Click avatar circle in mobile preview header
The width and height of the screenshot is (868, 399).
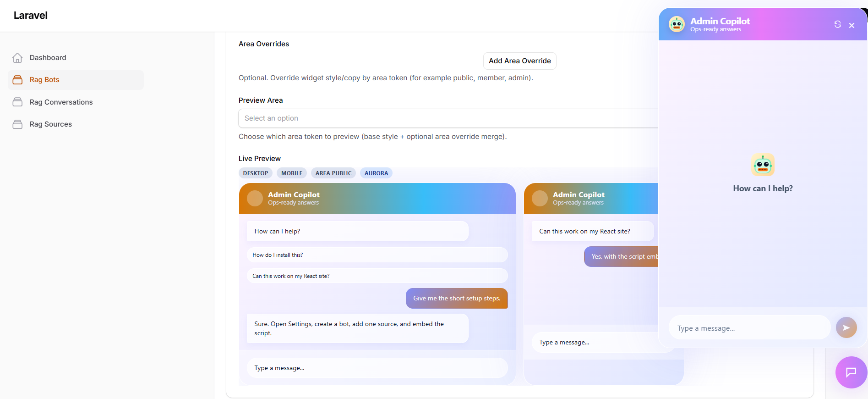tap(540, 198)
